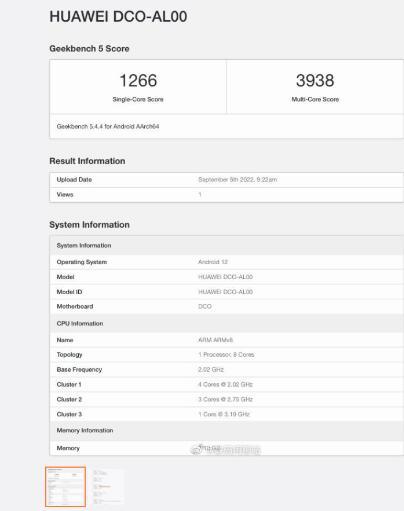
Task: Click the 3938 multi-core score
Action: click(315, 80)
